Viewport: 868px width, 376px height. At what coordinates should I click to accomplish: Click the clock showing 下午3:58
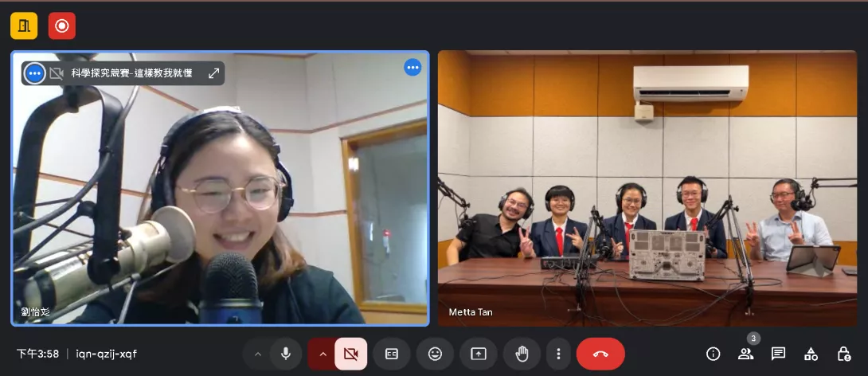click(37, 354)
